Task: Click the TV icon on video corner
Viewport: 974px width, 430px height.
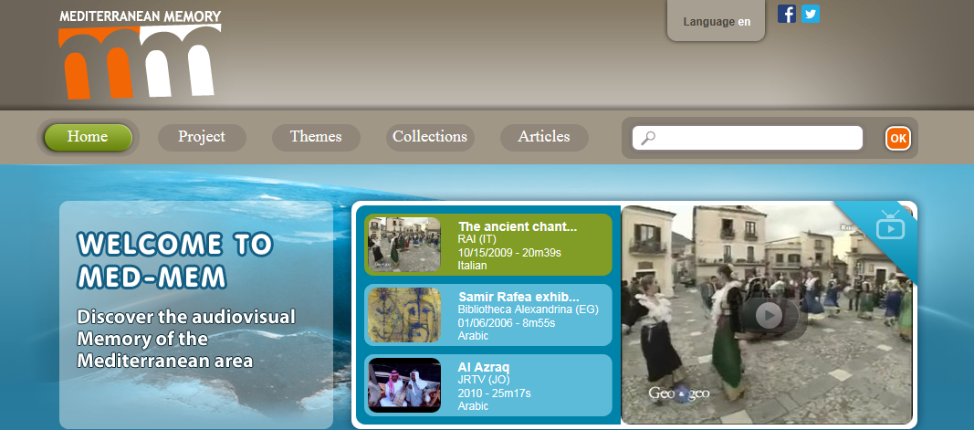Action: [889, 225]
